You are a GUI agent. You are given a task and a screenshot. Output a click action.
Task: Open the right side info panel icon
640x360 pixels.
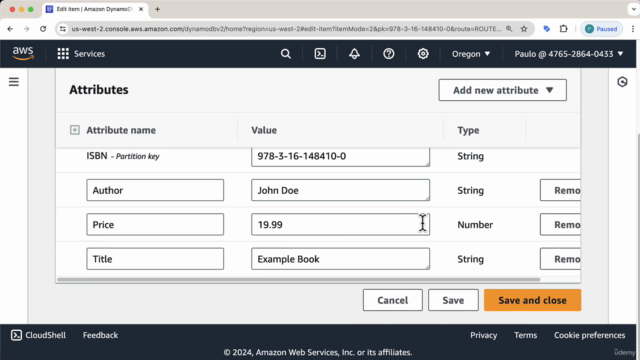tap(622, 82)
